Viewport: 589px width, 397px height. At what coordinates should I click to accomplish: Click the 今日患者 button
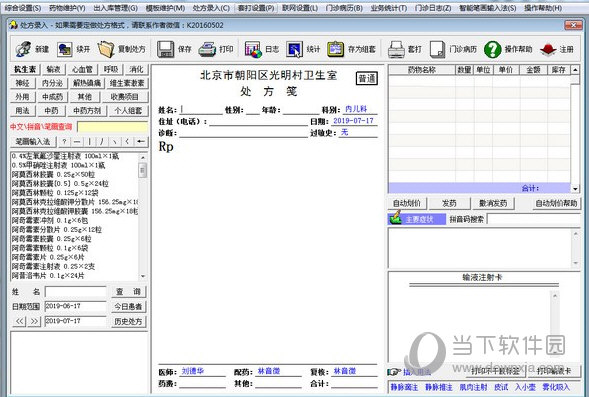(128, 306)
